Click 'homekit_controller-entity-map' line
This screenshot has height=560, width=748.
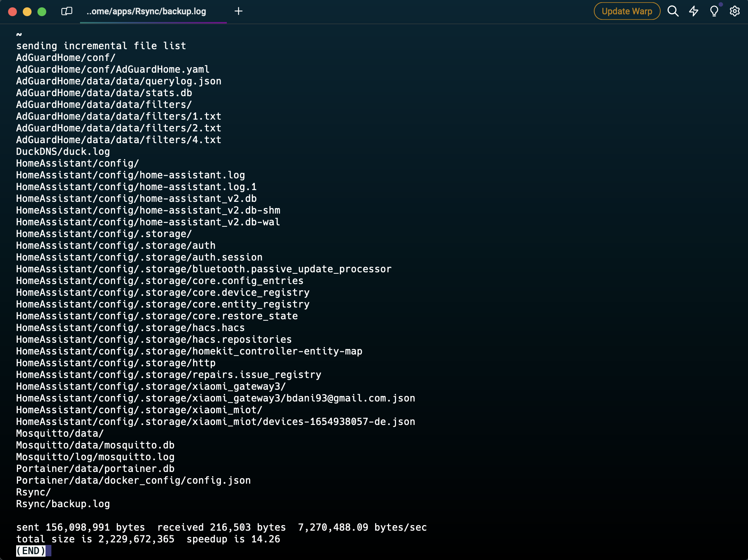[189, 351]
